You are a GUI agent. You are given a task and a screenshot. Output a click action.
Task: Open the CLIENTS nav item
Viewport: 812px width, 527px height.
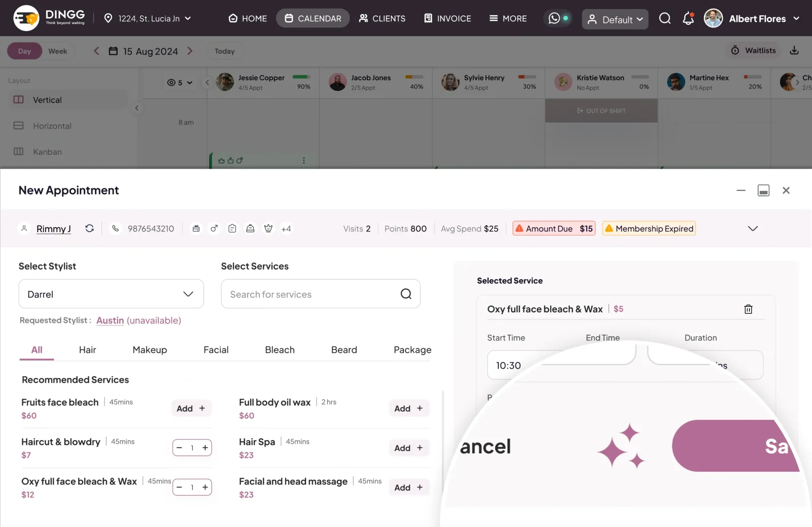click(382, 18)
